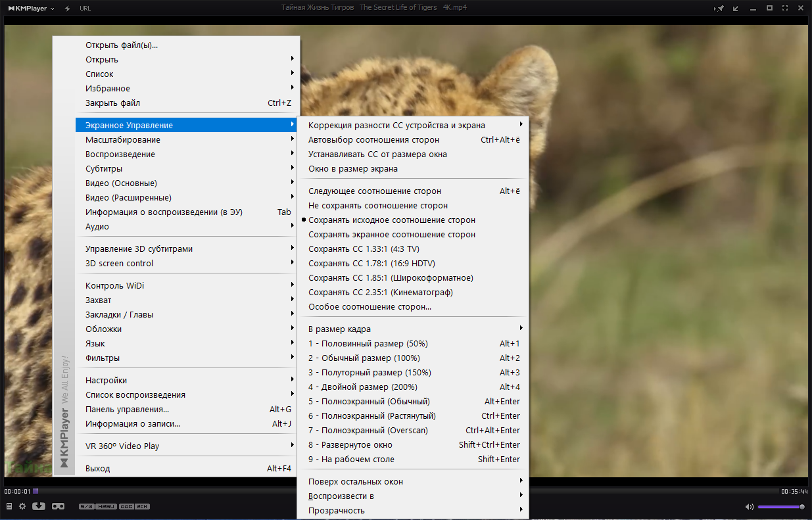Adjust the purple volume slider
Image resolution: width=812 pixels, height=520 pixels.
[781, 507]
